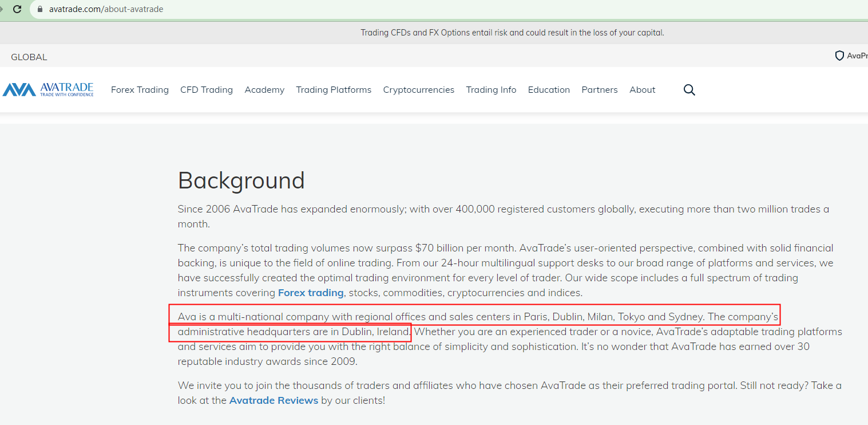Expand the Trading Info menu
This screenshot has height=425, width=868.
point(491,90)
